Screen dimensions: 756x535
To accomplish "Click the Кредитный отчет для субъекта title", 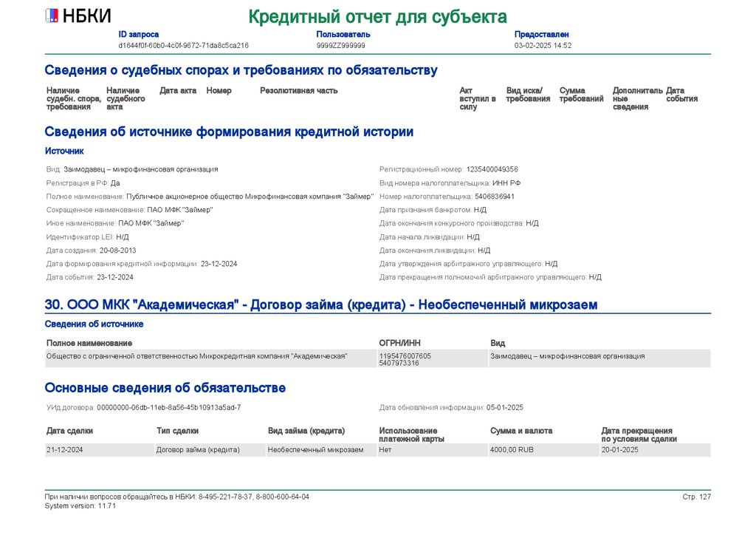I will (x=377, y=17).
